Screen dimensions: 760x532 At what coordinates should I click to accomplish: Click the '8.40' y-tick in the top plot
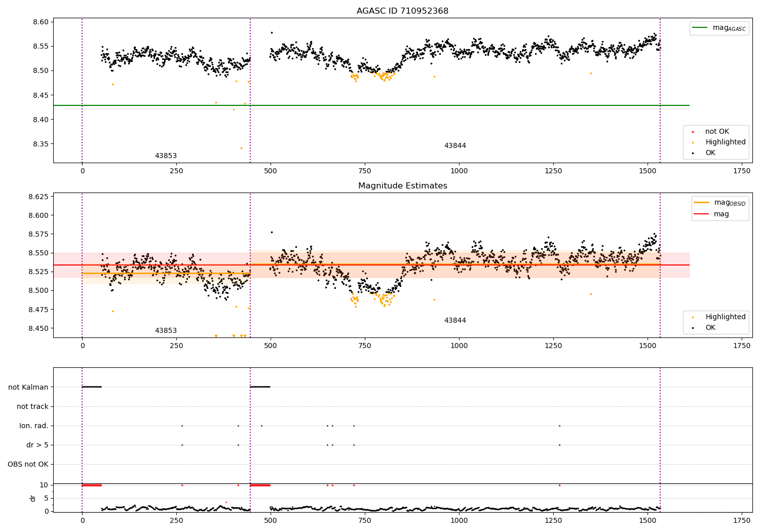[41, 120]
